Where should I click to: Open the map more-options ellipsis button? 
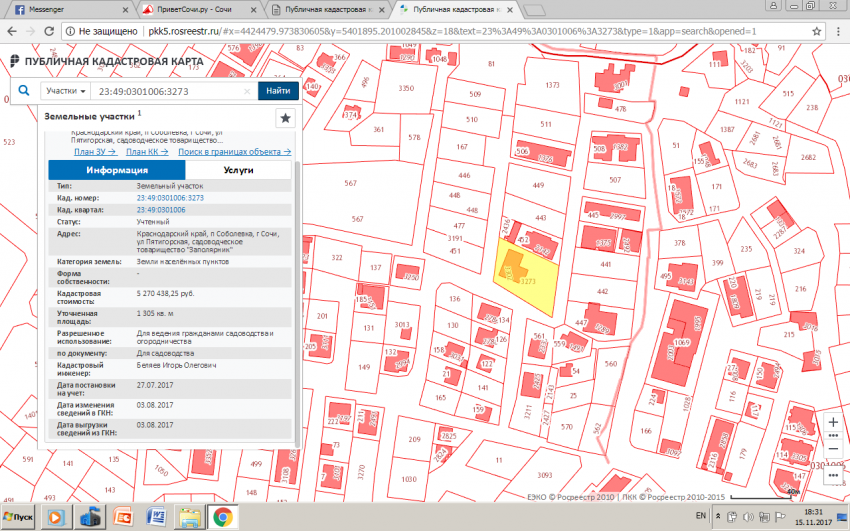click(x=833, y=473)
